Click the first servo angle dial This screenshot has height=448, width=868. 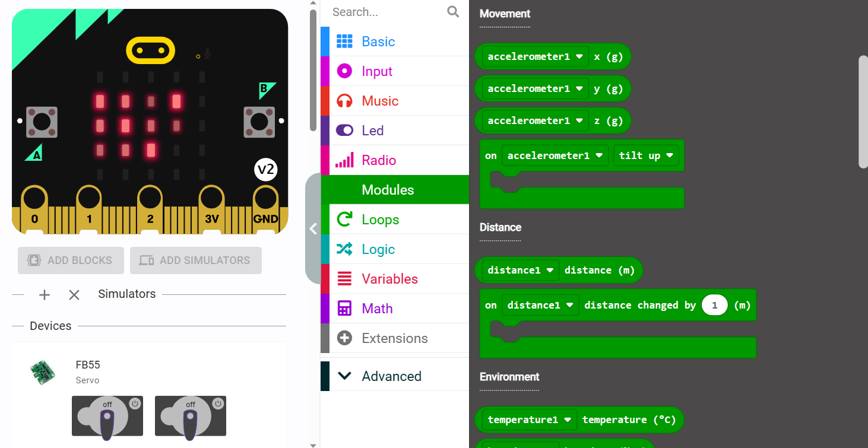coord(107,418)
